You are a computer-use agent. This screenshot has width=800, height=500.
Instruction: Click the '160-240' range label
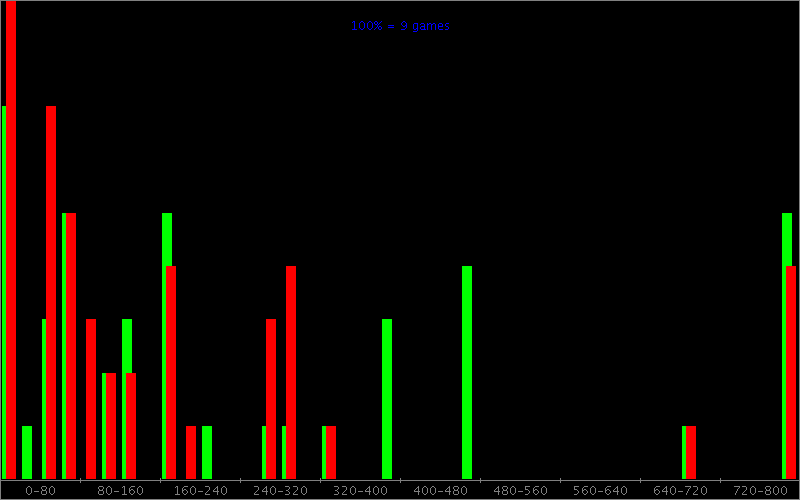pos(201,491)
